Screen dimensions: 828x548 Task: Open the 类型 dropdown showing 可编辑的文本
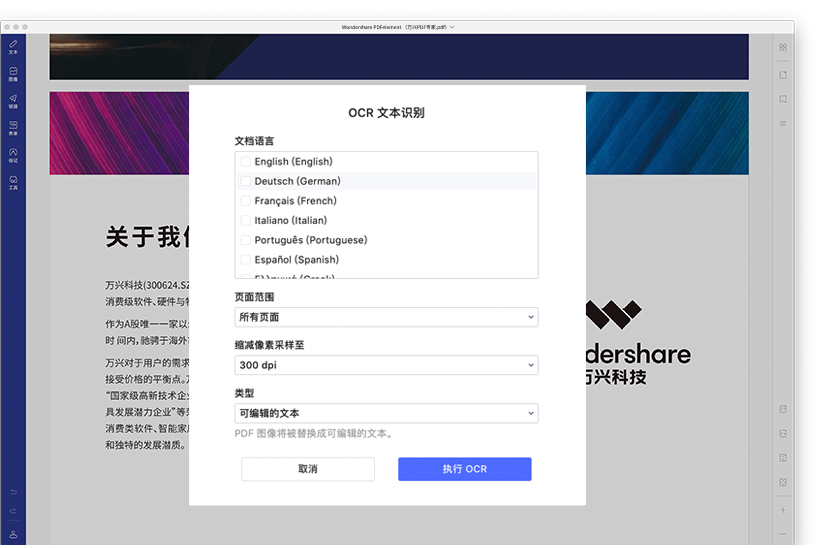click(x=386, y=413)
